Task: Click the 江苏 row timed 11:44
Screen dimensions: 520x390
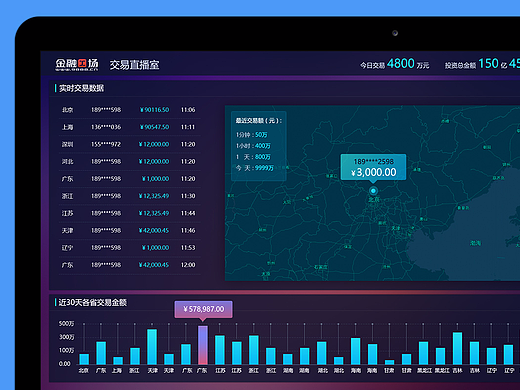Action: [129, 213]
